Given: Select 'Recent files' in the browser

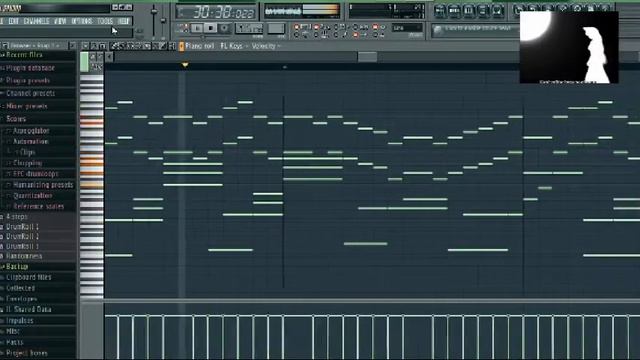Looking at the screenshot, I should point(24,55).
